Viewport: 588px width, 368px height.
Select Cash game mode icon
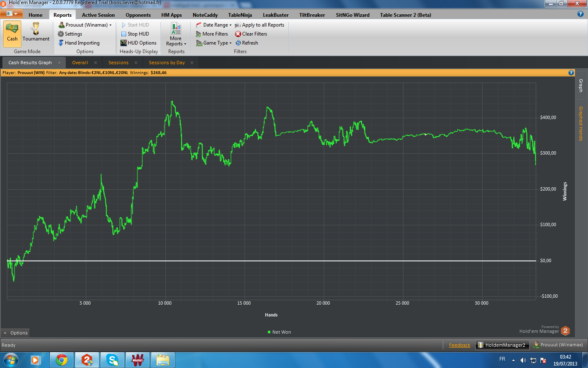[12, 29]
